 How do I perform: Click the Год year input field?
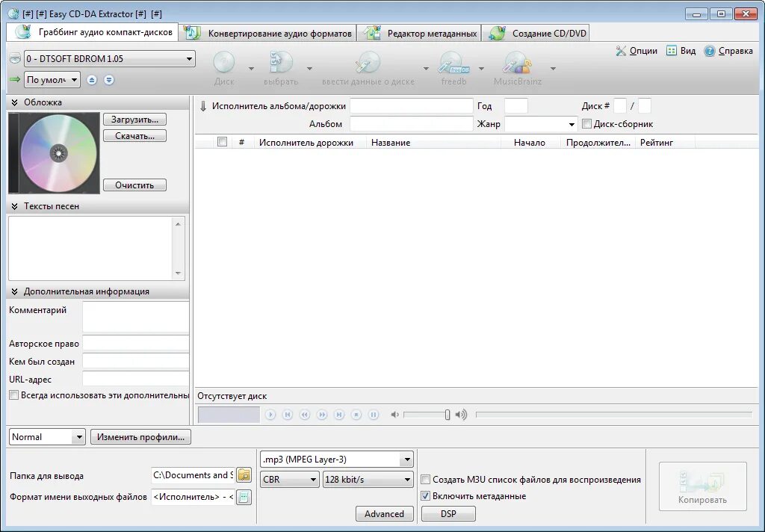tap(515, 106)
